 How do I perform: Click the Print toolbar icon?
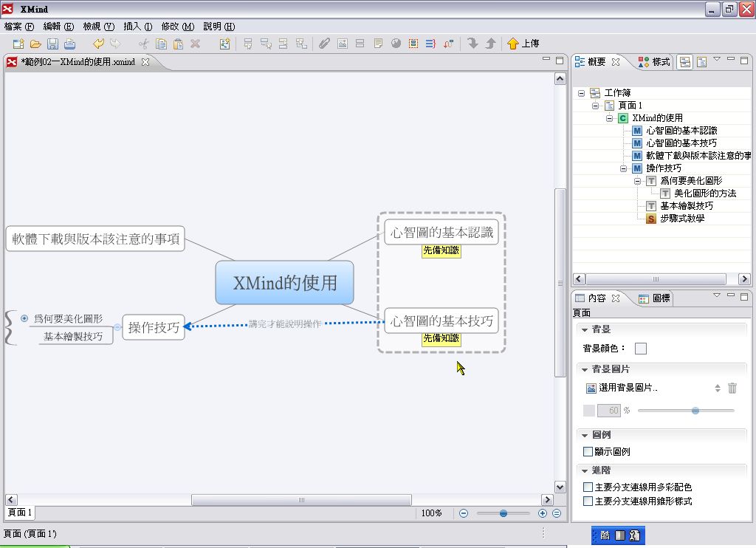[x=70, y=44]
